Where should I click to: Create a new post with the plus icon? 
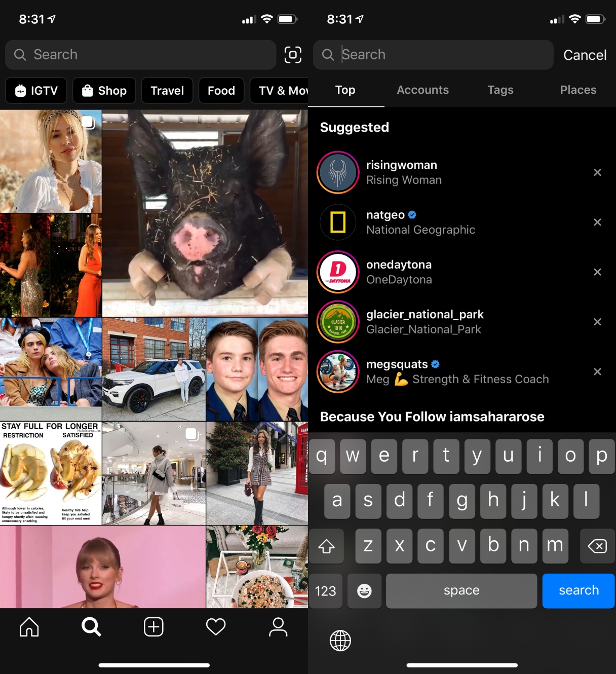point(153,627)
